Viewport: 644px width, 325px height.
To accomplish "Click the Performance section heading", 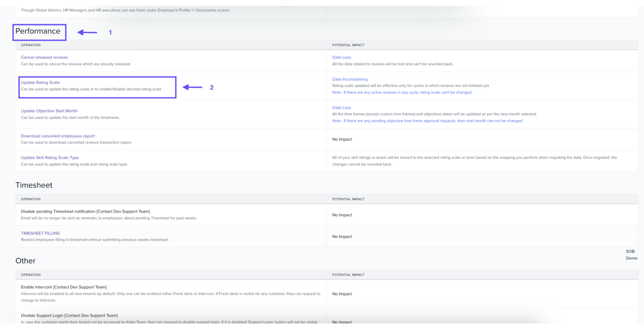I will click(38, 31).
